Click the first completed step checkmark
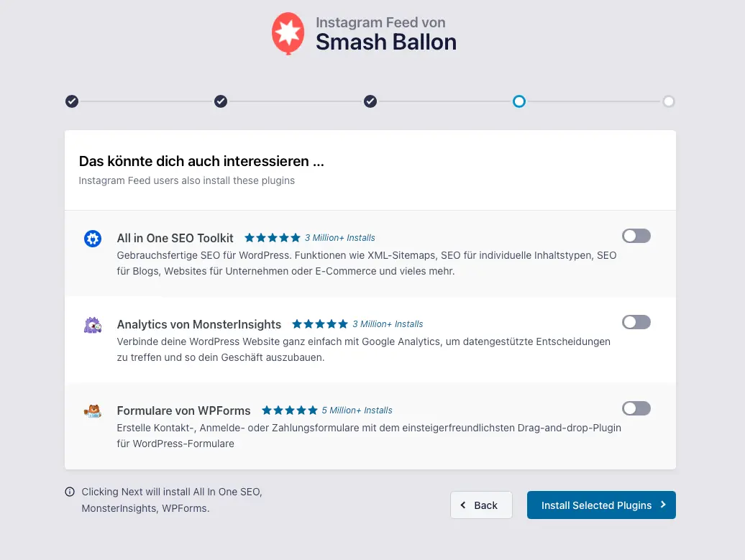This screenshot has width=745, height=560. 72,101
